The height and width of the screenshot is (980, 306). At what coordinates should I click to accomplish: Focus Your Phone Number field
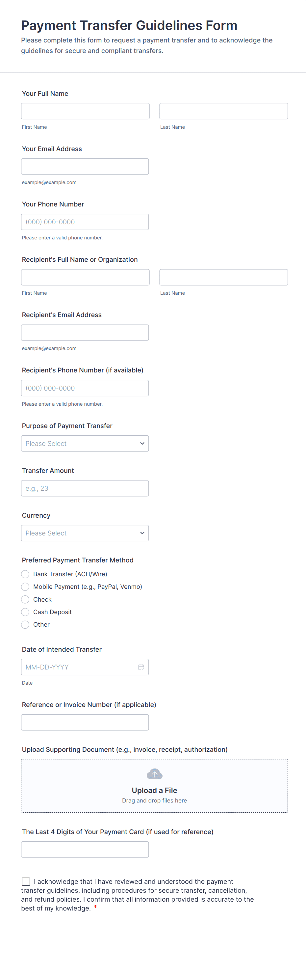pyautogui.click(x=85, y=222)
